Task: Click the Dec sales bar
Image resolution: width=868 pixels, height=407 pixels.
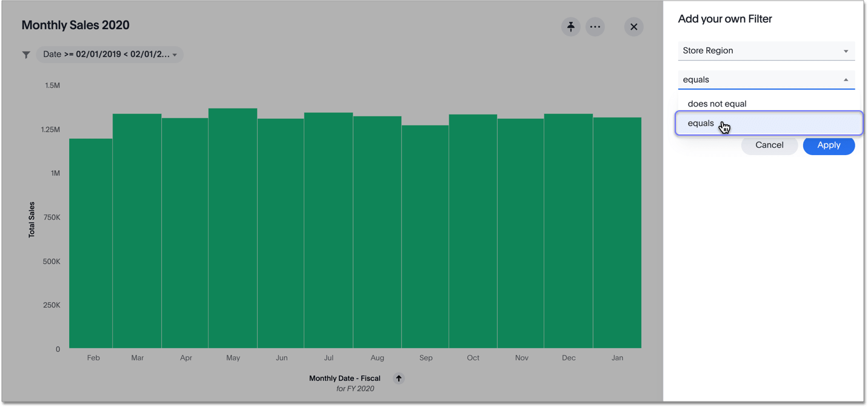Action: pyautogui.click(x=568, y=231)
